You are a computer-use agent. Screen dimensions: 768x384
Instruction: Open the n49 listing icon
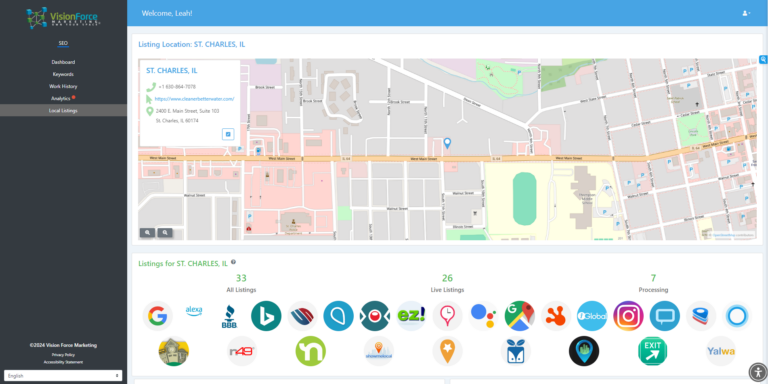pyautogui.click(x=242, y=351)
